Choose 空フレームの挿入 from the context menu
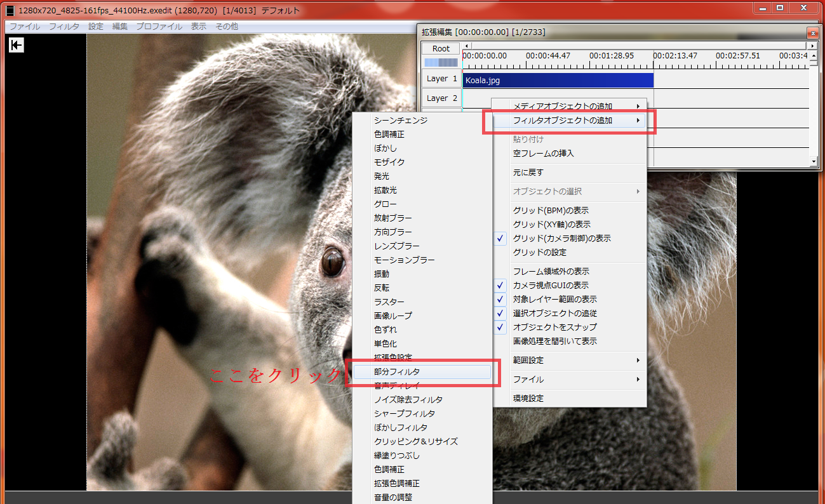 [x=570, y=153]
